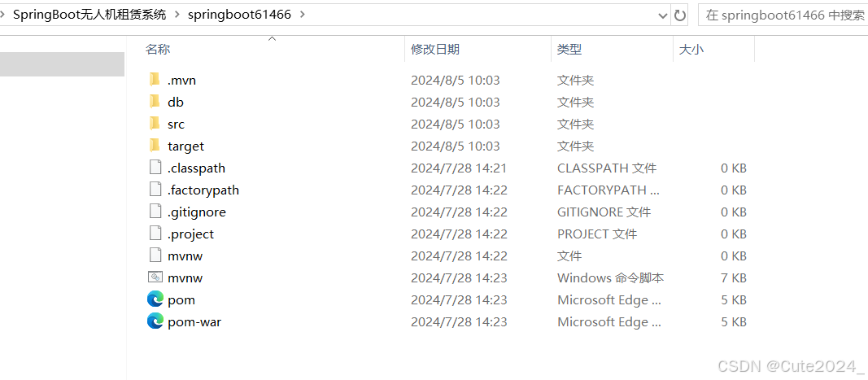This screenshot has width=868, height=380.
Task: Click FACTORYPATH type cell
Action: click(608, 190)
